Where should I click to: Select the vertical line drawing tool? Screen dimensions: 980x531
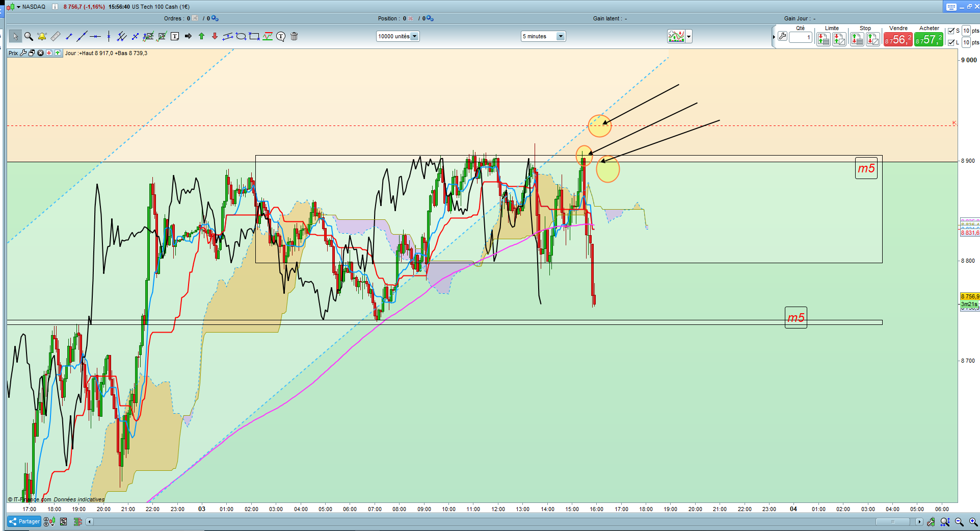click(109, 36)
